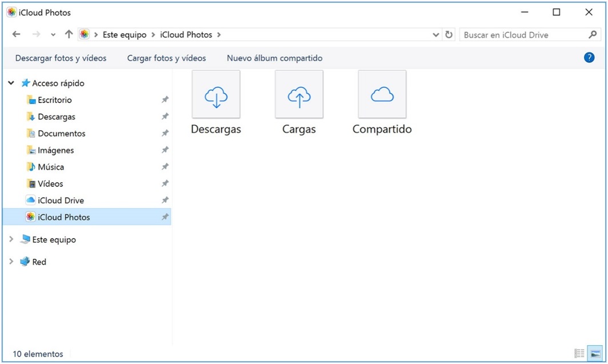The width and height of the screenshot is (608, 364).
Task: Click the 10 elementos status text
Action: 38,354
